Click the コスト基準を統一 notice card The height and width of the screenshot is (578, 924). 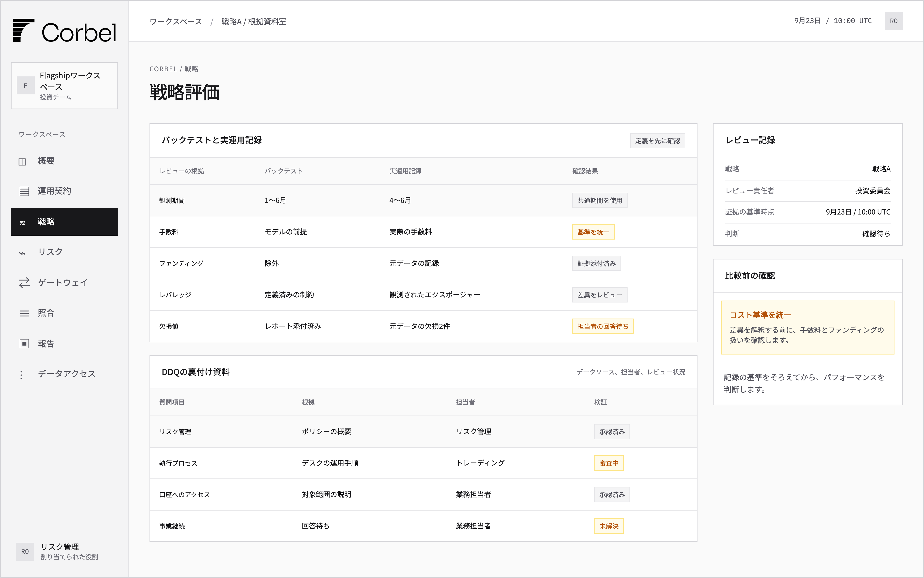[x=808, y=327]
